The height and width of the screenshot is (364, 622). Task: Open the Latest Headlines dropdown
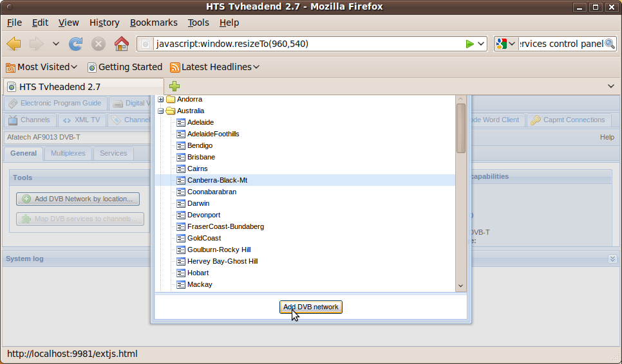[256, 68]
